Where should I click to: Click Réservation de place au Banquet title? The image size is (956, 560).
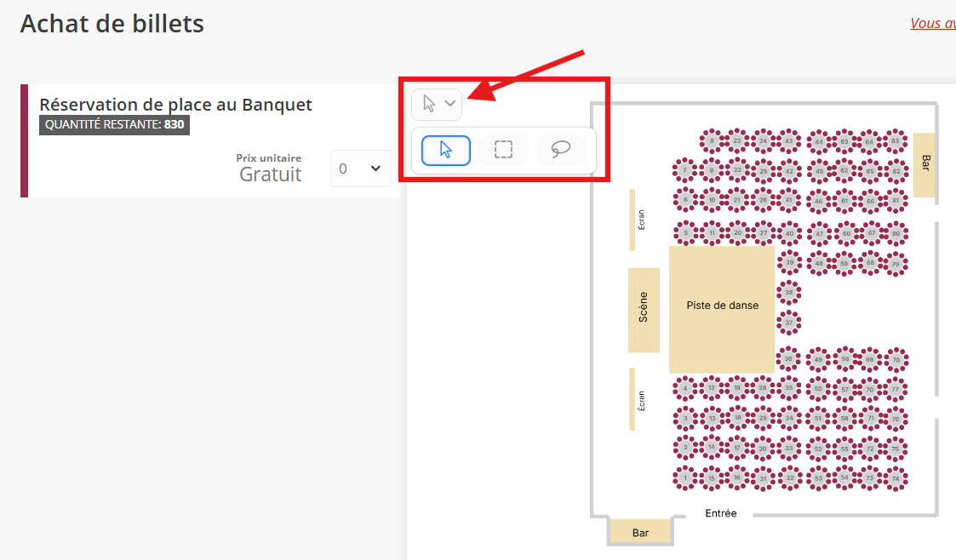tap(175, 105)
